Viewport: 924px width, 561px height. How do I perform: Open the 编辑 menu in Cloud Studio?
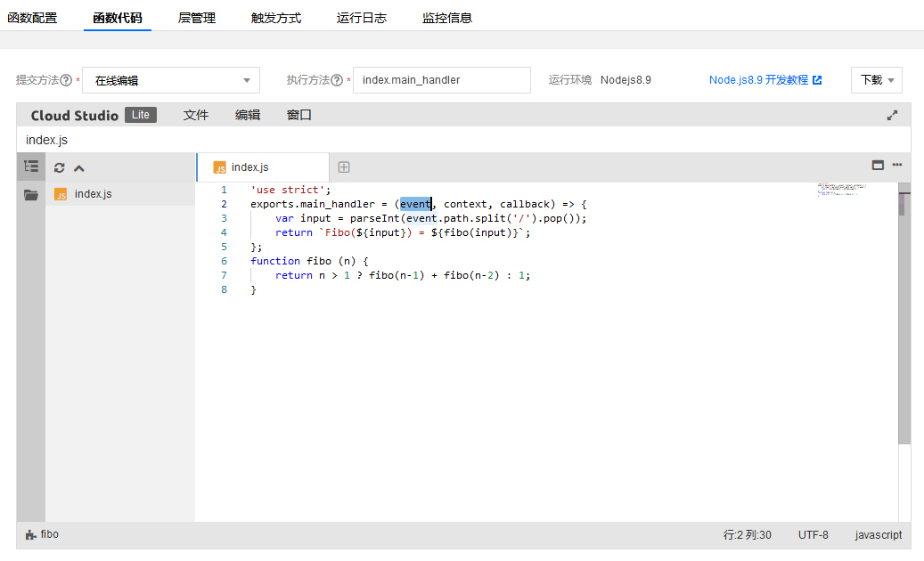pyautogui.click(x=248, y=115)
